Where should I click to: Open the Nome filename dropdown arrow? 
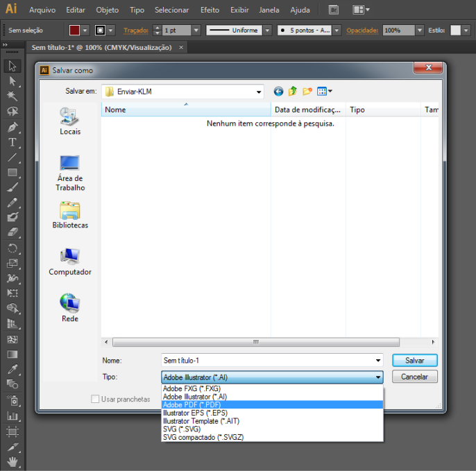[x=378, y=361]
